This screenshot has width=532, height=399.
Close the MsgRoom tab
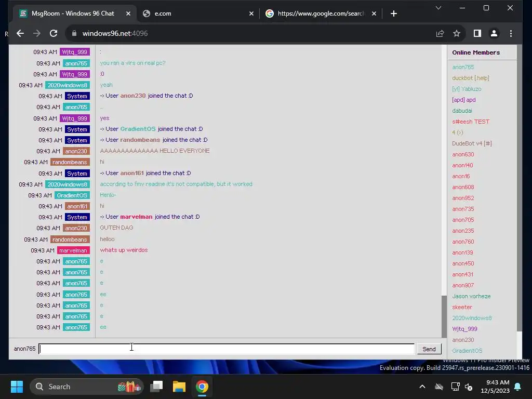[x=128, y=14]
